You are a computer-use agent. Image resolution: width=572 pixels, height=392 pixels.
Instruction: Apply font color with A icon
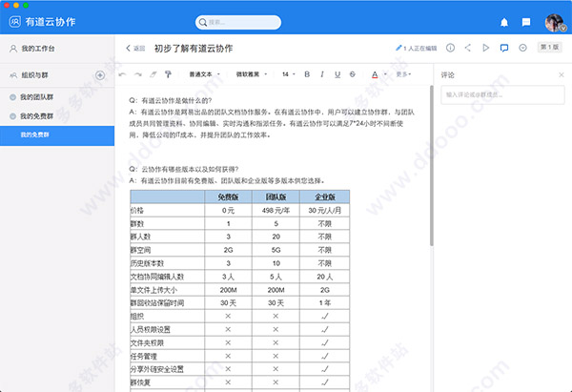tap(375, 74)
